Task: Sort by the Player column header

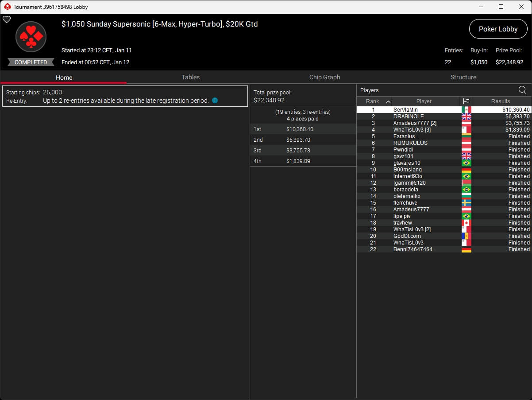Action: (x=424, y=101)
